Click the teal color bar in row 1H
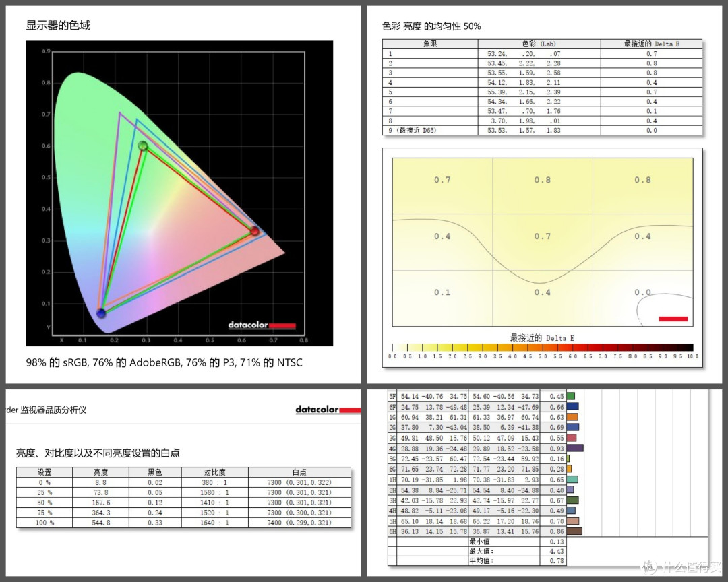728x582 pixels. [x=572, y=480]
